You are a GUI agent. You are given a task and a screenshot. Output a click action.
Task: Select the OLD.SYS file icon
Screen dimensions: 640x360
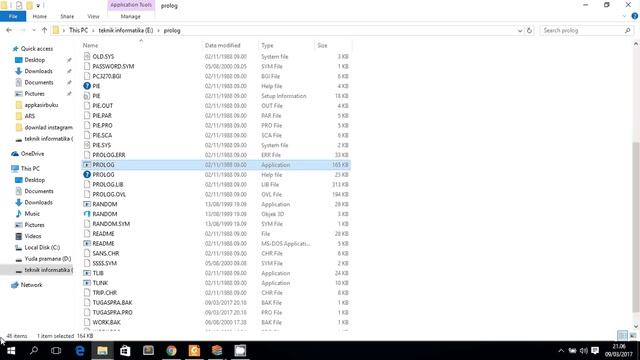87,56
